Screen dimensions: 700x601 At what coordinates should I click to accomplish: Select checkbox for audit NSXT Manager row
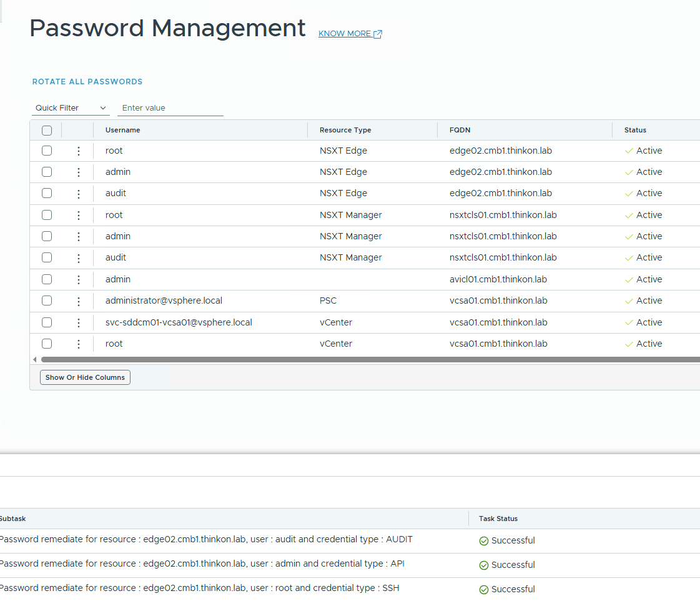point(47,257)
